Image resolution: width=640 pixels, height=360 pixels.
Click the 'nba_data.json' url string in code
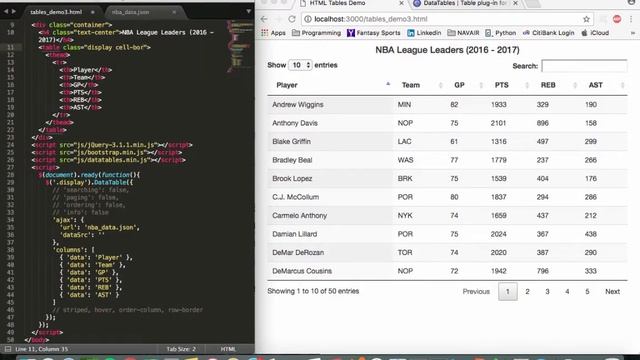tap(111, 227)
